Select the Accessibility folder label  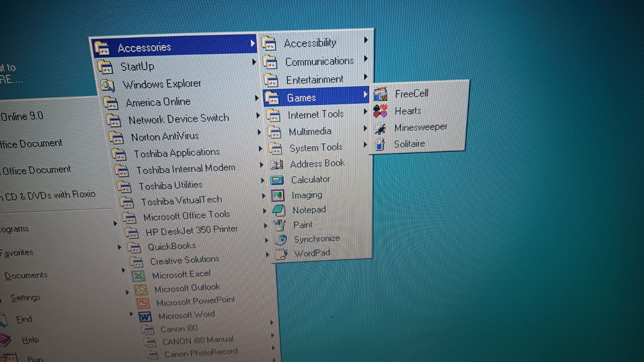pyautogui.click(x=310, y=43)
